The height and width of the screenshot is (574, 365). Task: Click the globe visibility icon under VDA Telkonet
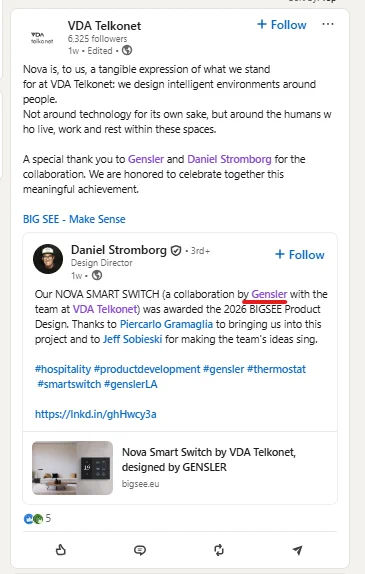coord(127,50)
